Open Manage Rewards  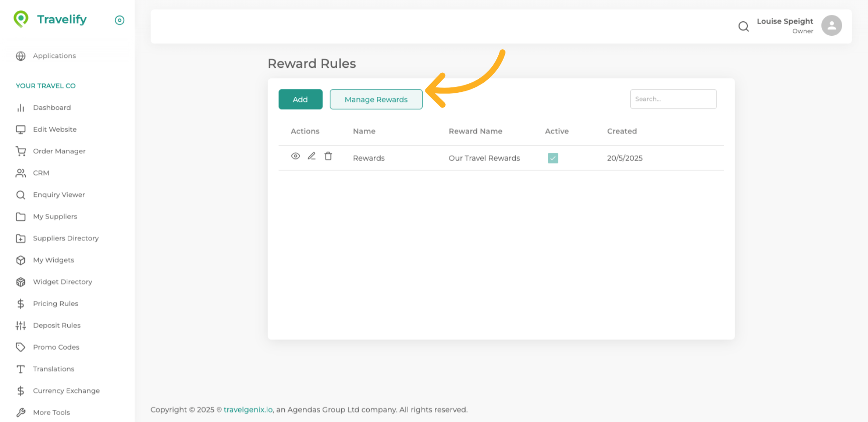pyautogui.click(x=376, y=99)
